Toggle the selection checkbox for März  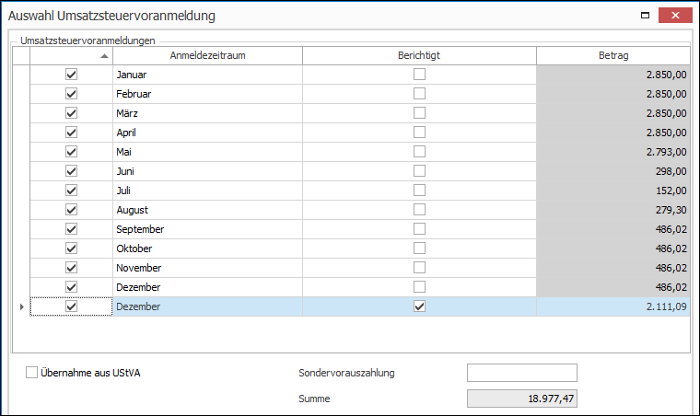coord(71,113)
